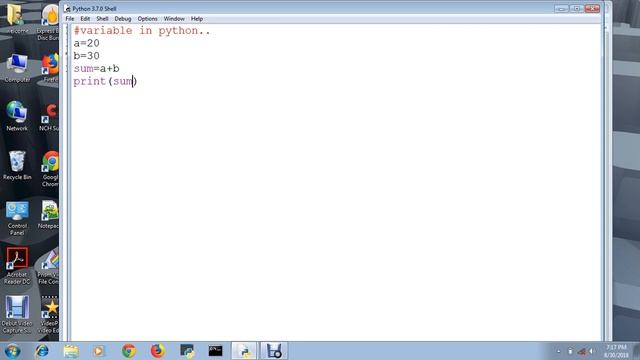This screenshot has height=360, width=640.
Task: Open the Shell menu
Action: click(x=102, y=19)
